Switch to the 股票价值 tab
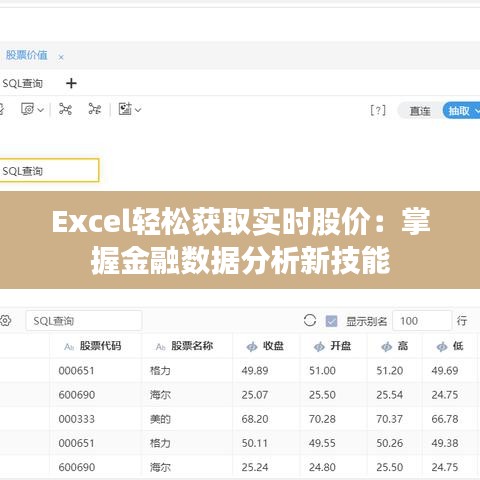 [27, 55]
